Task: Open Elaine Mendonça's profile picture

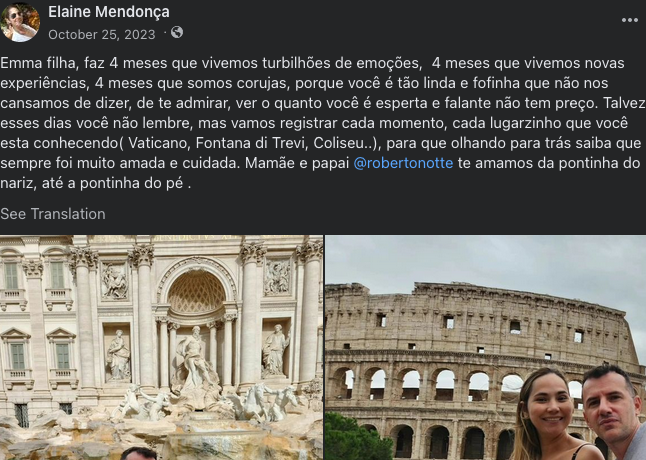Action: coord(20,22)
